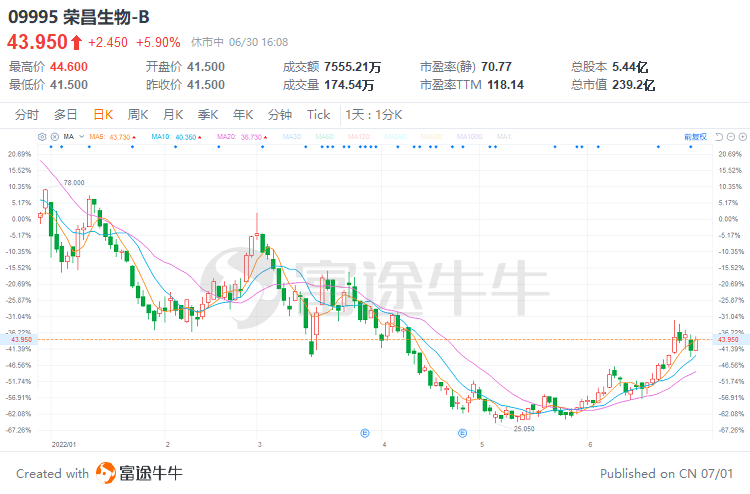Screen dimensions: 750x494
Task: Click the 富途牛牛 logo in the footer
Action: (x=139, y=473)
